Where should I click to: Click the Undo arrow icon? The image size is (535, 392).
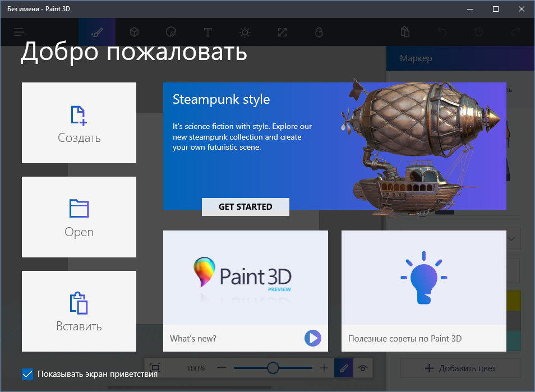442,32
